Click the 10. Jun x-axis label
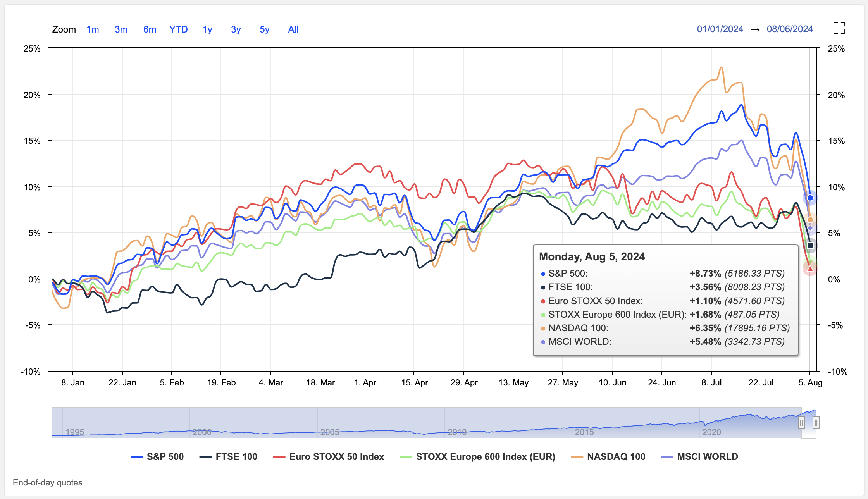 click(612, 383)
